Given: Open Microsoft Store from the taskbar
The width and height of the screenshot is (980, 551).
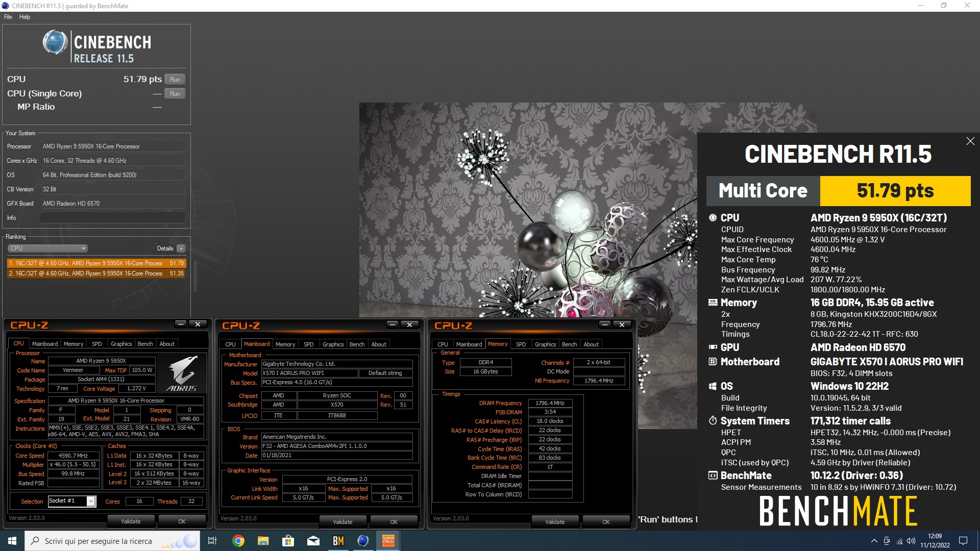Looking at the screenshot, I should click(288, 541).
